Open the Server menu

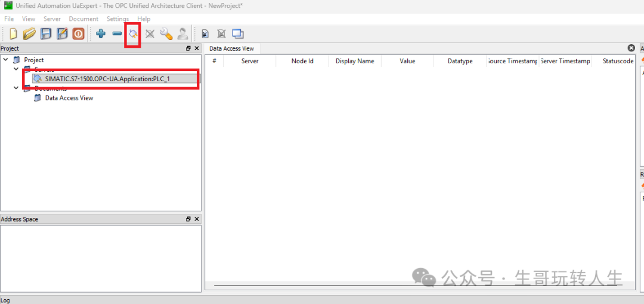coord(52,19)
